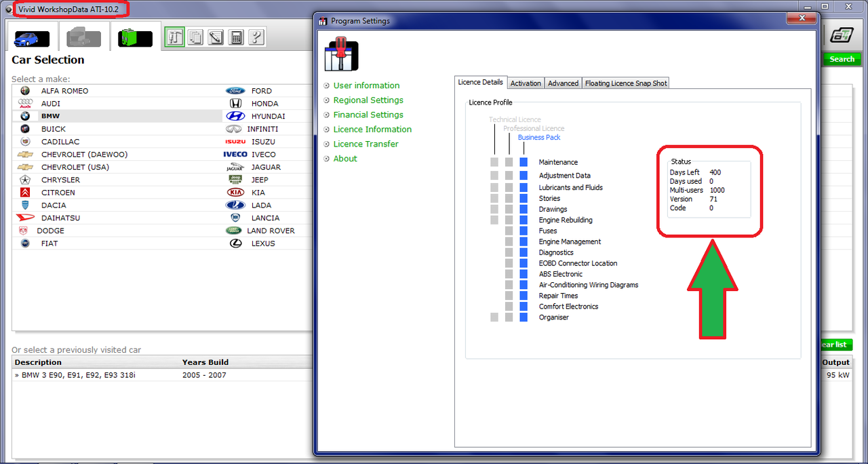This screenshot has height=464, width=868.
Task: Select LEXUS from the make list
Action: [x=263, y=244]
